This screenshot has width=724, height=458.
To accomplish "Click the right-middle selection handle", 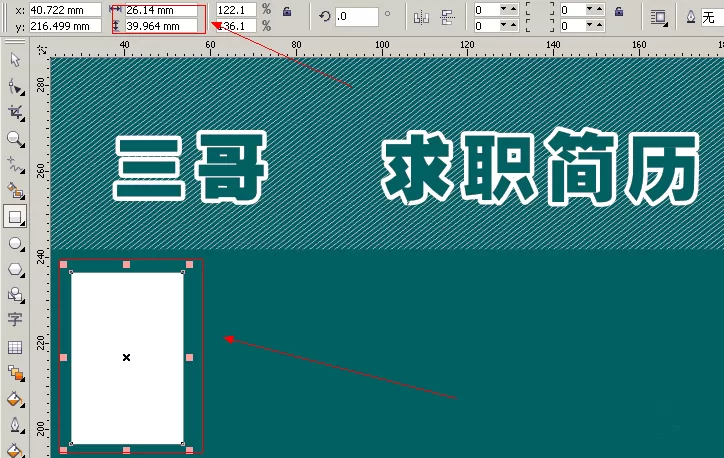I will 189,357.
